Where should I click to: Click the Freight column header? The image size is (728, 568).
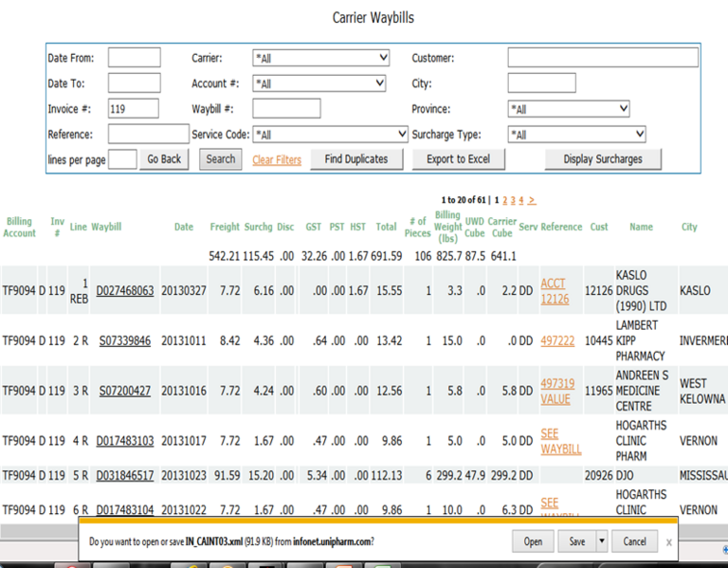point(225,227)
